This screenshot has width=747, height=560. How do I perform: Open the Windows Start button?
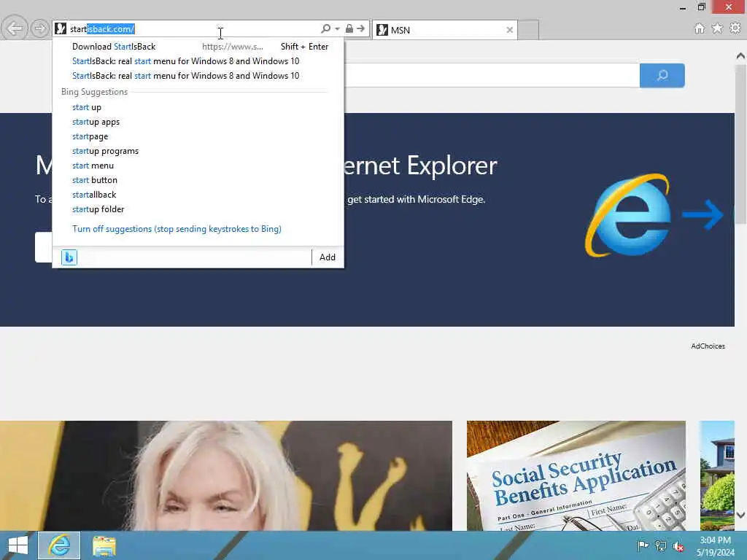(x=18, y=545)
